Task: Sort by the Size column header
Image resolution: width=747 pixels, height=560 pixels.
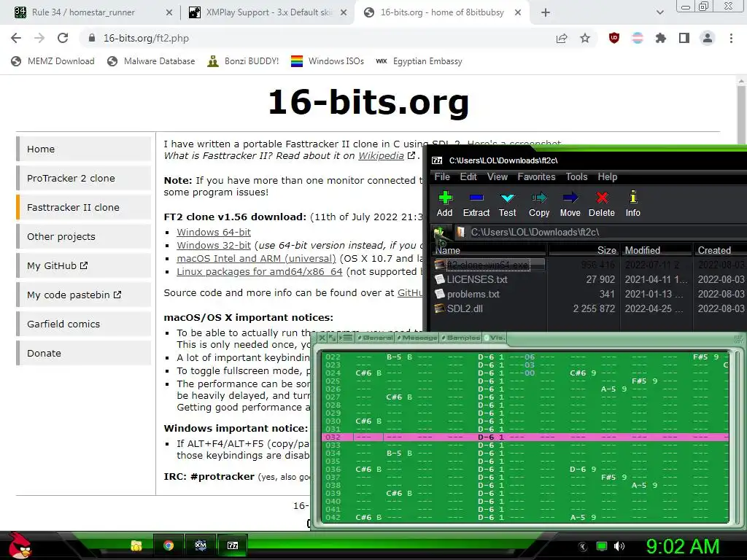Action: (x=584, y=250)
